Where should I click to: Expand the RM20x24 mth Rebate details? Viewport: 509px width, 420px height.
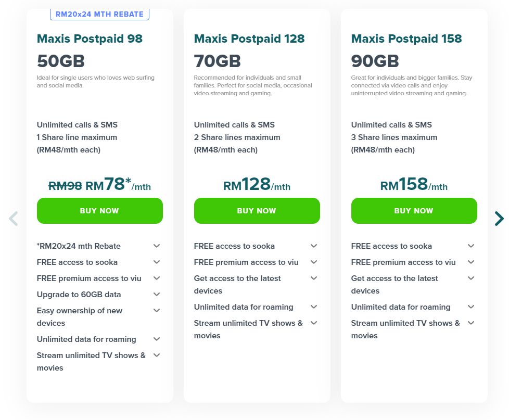[157, 246]
